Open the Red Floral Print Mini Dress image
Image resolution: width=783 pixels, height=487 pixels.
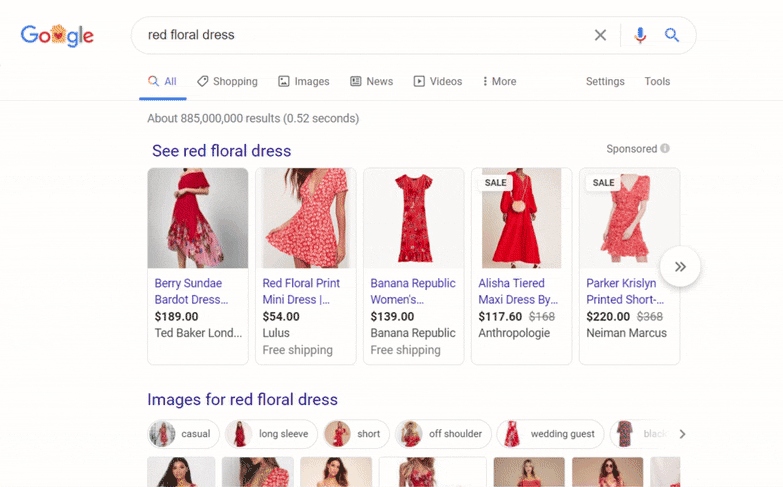click(306, 218)
